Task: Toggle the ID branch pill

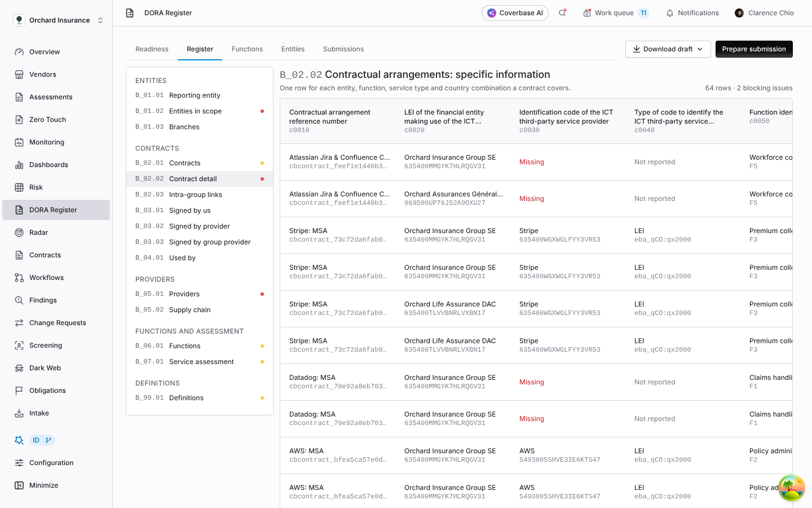Action: click(42, 440)
